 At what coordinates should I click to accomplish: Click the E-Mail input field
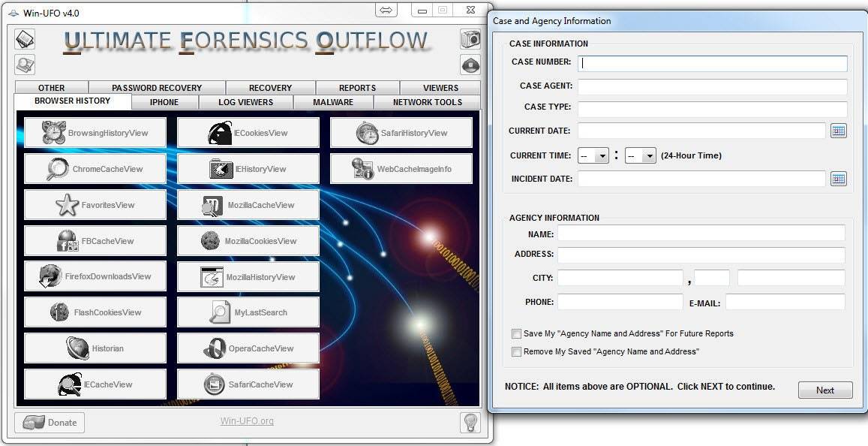tap(785, 301)
